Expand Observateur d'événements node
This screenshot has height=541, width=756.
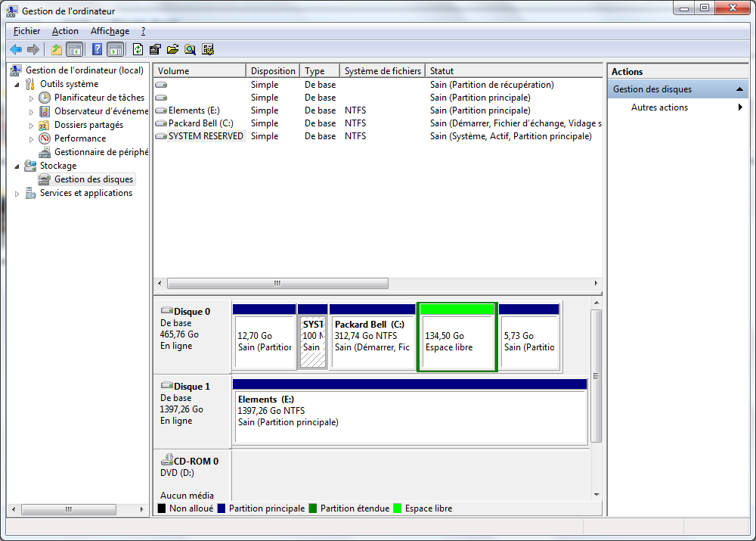point(31,112)
